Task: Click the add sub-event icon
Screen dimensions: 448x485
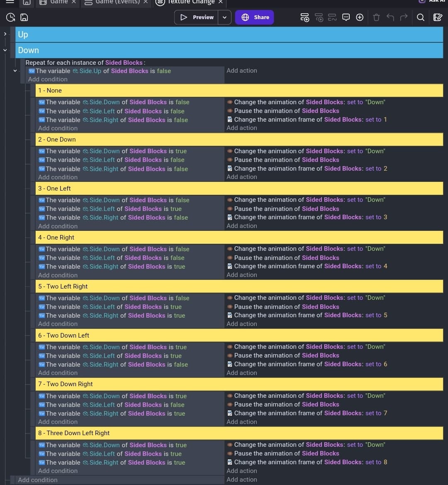Action: pyautogui.click(x=319, y=17)
